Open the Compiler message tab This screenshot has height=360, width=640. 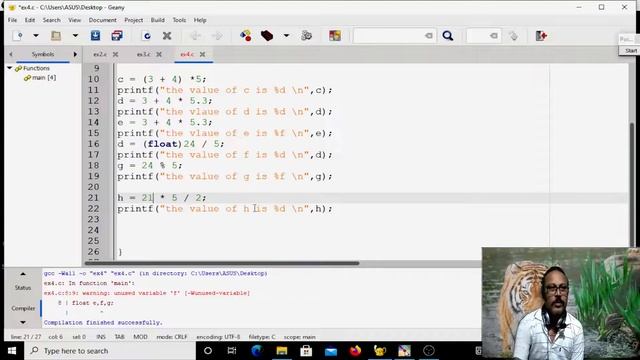23,308
